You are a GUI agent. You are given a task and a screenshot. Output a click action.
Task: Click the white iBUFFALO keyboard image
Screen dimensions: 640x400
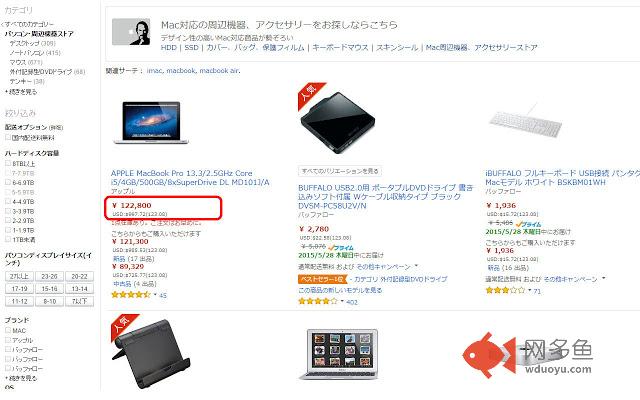526,120
